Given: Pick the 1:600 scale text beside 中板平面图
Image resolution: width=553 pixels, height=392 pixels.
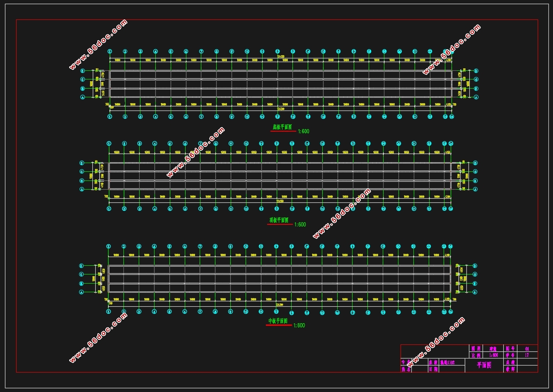Looking at the screenshot, I should [299, 326].
